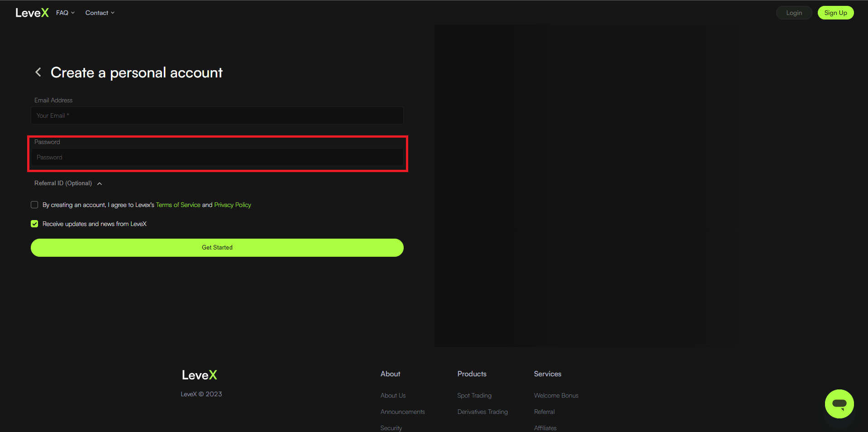Uncheck Receive updates and news checkbox
This screenshot has height=432, width=868.
tap(34, 224)
